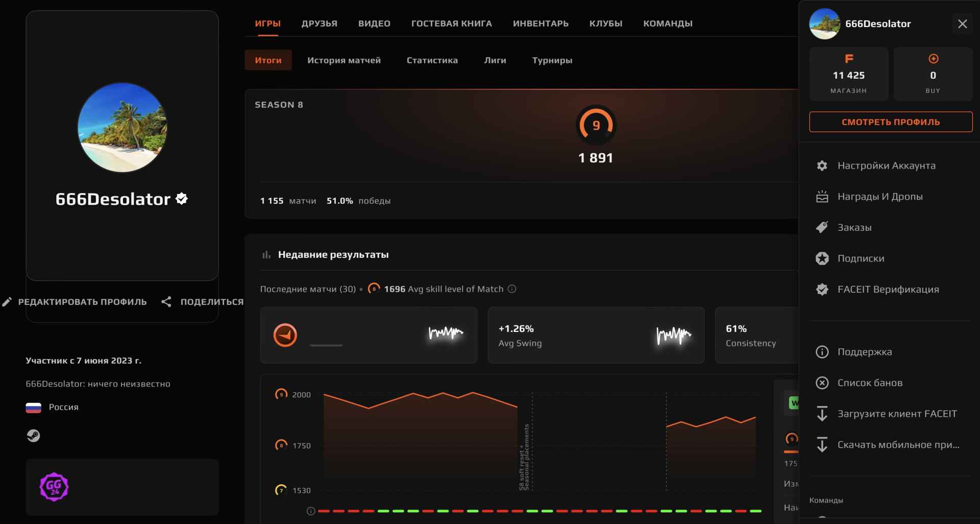Screen dimensions: 980x524
Task: Open the Лиги sub-tab
Action: (495, 60)
